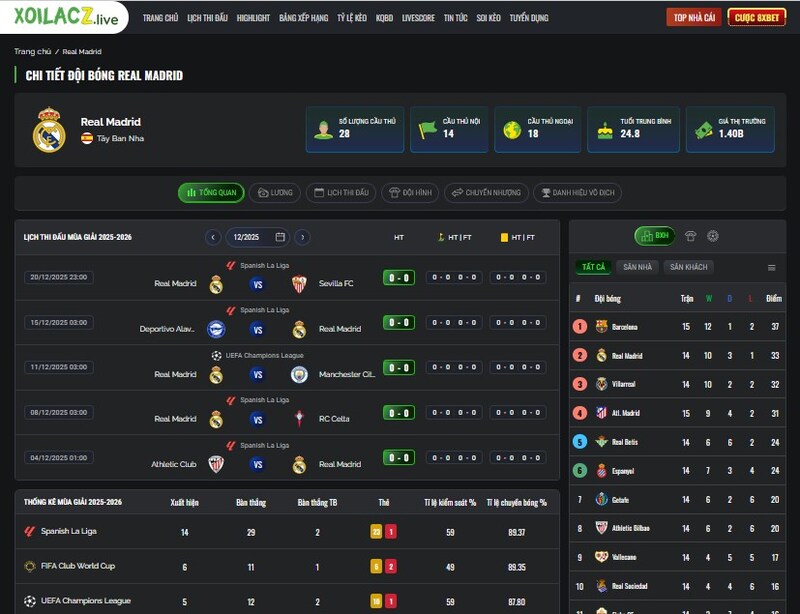Select the Tất Cả standings filter
Image resolution: width=800 pixels, height=614 pixels.
(x=593, y=267)
